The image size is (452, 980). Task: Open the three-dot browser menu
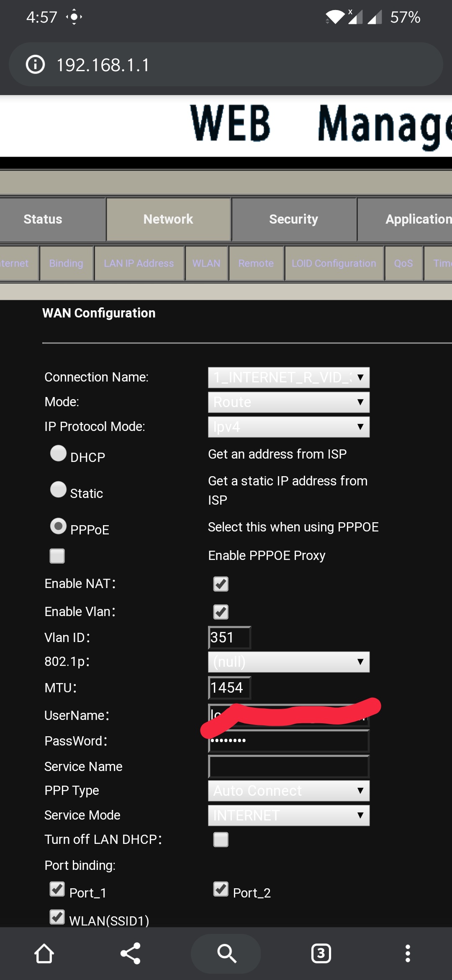click(x=407, y=954)
